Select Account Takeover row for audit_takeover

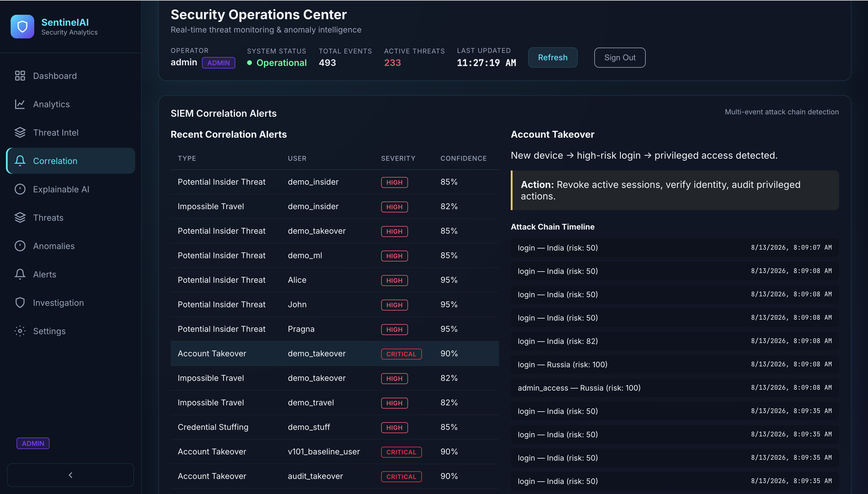tap(335, 476)
